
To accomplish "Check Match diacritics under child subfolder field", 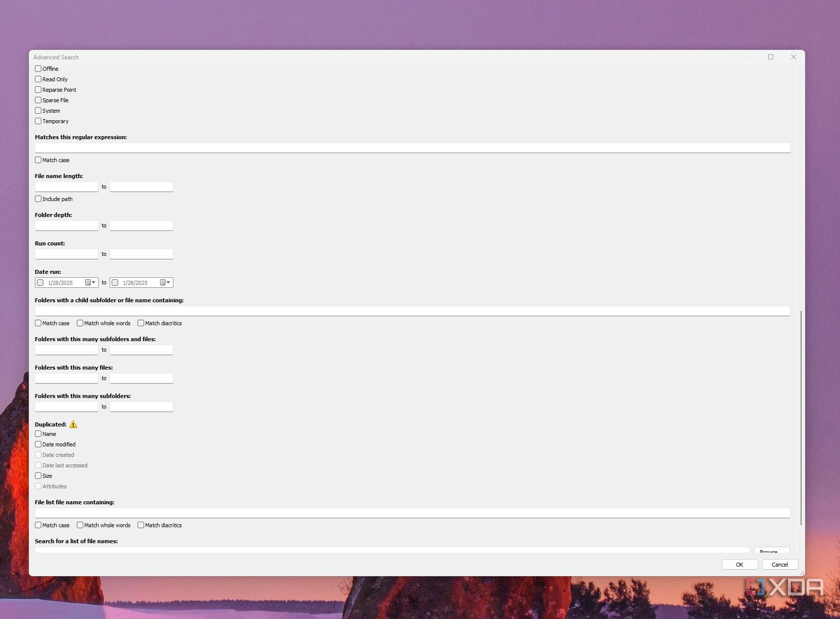I will coord(141,323).
